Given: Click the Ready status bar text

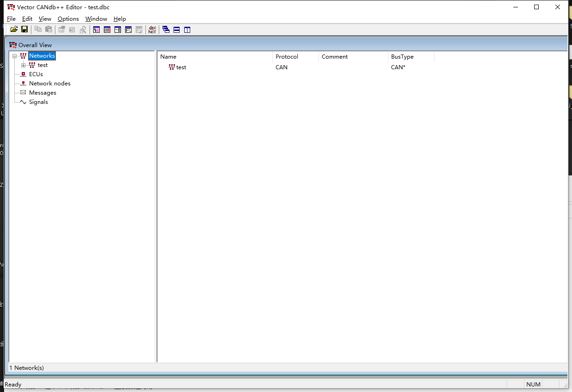Looking at the screenshot, I should pos(13,385).
